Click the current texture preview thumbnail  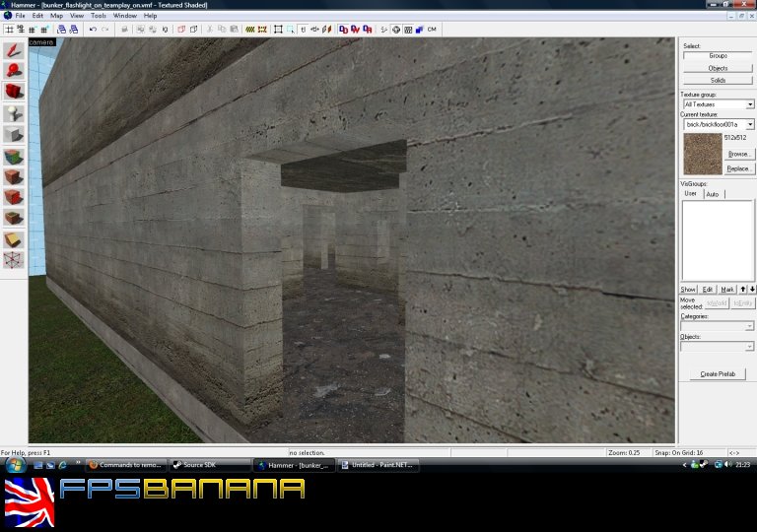[x=702, y=154]
